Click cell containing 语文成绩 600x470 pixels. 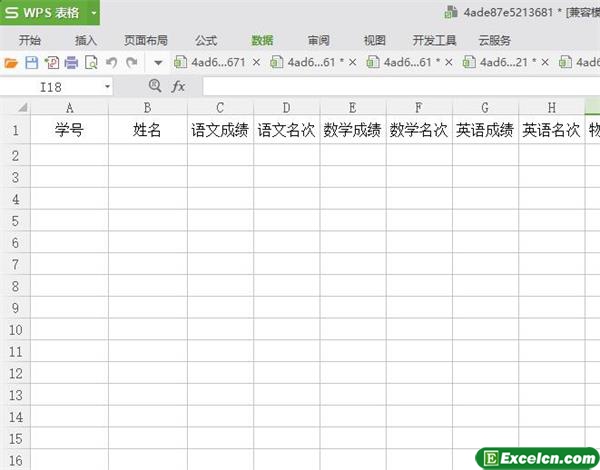(220, 130)
